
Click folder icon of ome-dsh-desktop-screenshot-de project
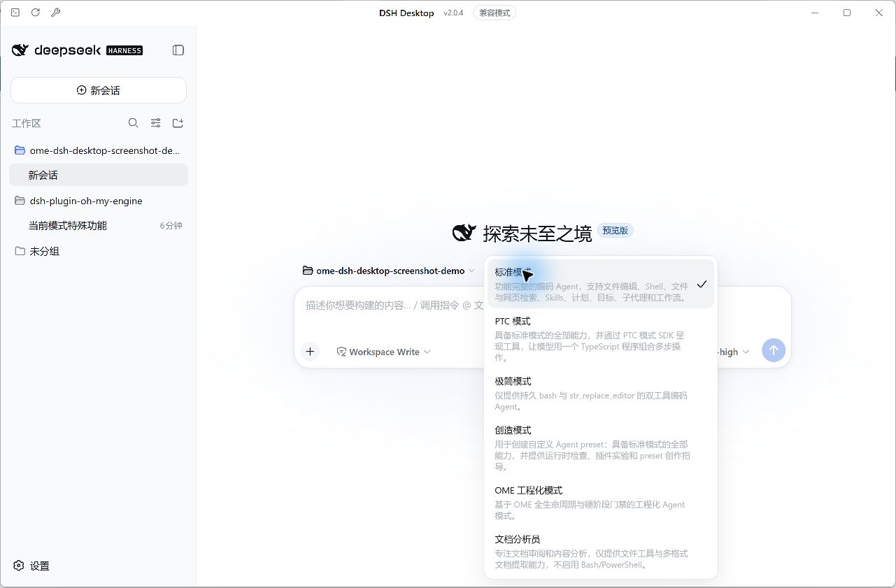(x=20, y=150)
